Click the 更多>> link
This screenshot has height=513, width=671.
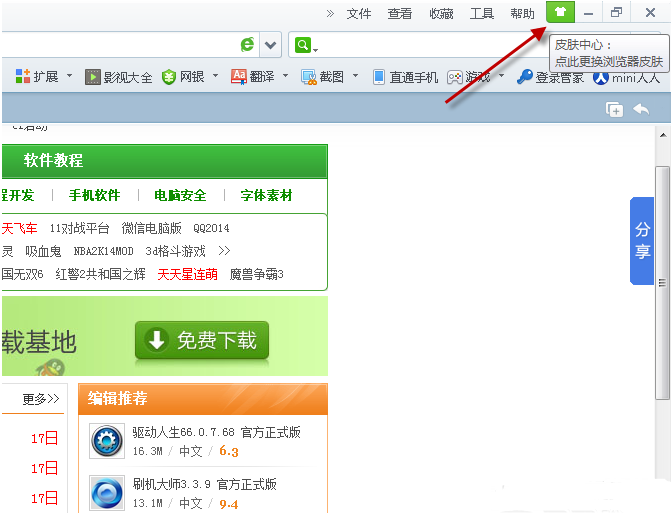(x=41, y=399)
